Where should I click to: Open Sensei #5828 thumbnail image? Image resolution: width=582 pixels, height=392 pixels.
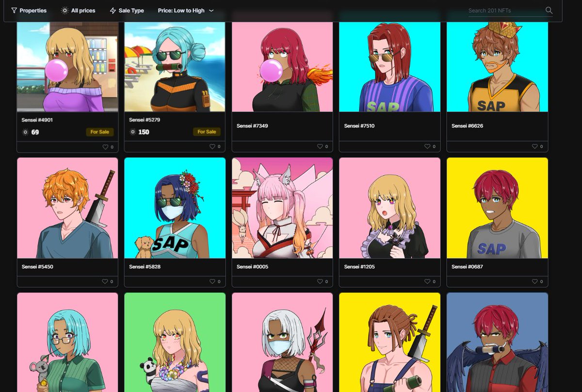point(175,208)
